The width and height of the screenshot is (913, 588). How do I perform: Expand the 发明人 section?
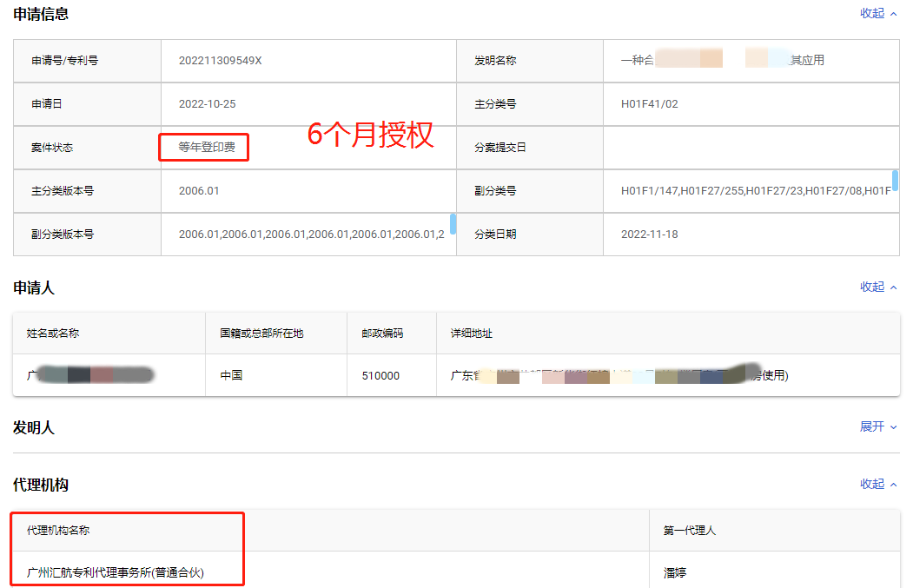(878, 426)
